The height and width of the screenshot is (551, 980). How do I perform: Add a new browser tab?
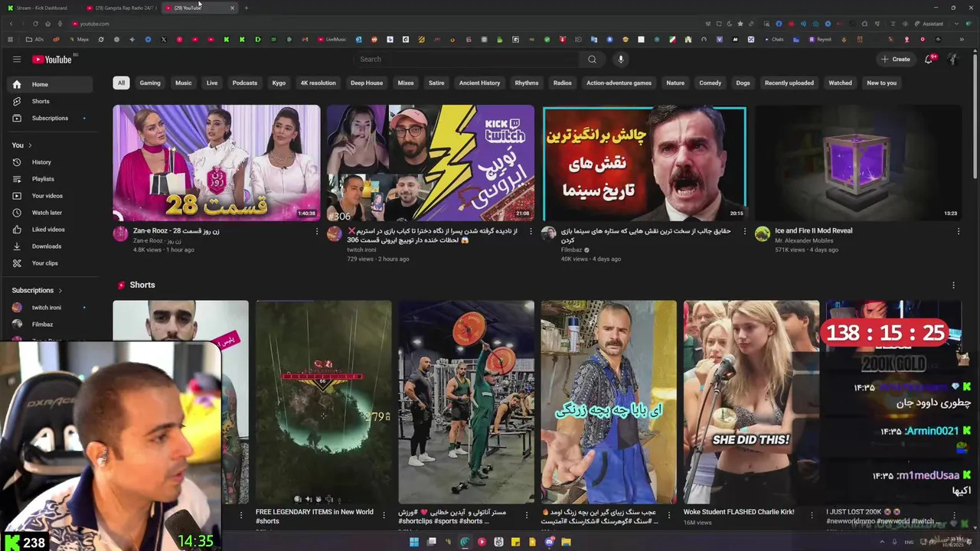pyautogui.click(x=246, y=8)
